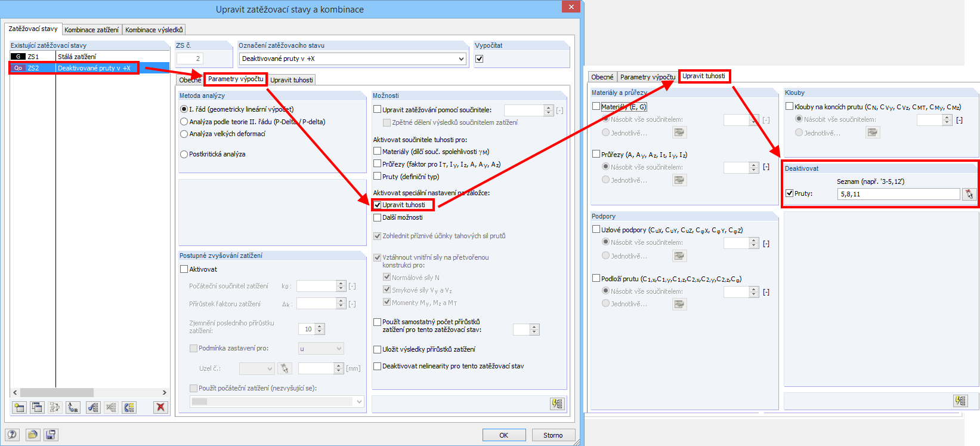The height and width of the screenshot is (446, 980).
Task: Choose Analýza velkých deformací radio button
Action: coord(184,134)
